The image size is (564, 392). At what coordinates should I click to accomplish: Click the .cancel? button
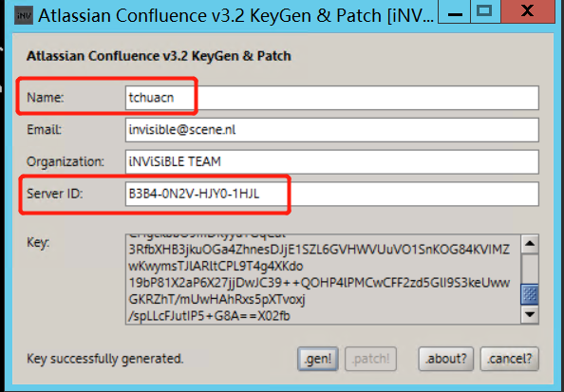tap(509, 359)
